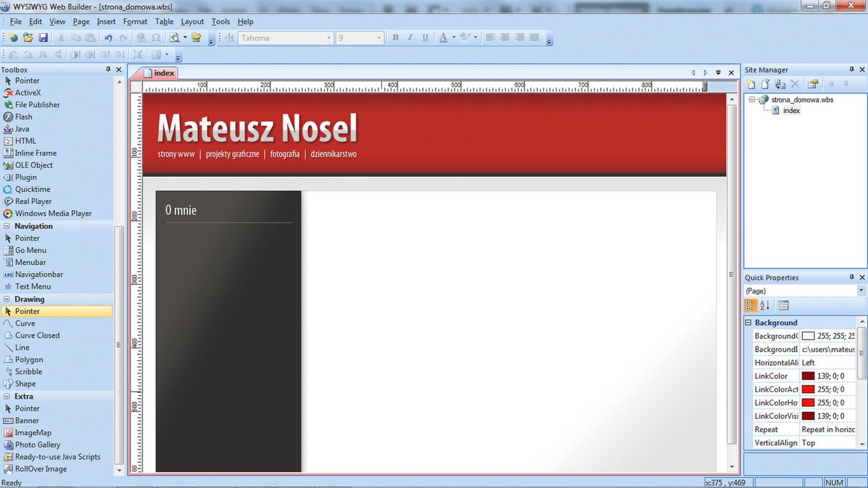Viewport: 868px width, 488px height.
Task: Click the LinkColorActive red swatch
Action: tap(808, 389)
